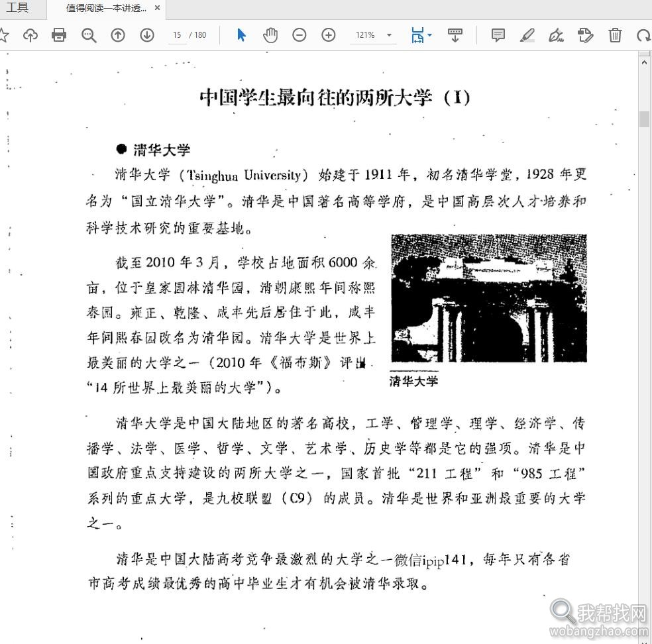Zoom in with plus button
The width and height of the screenshot is (652, 644).
tap(329, 35)
